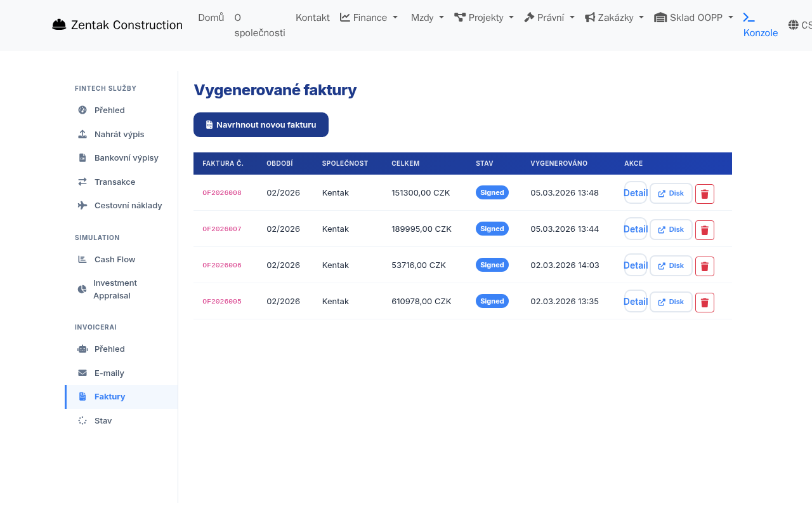Go to Domů in the navbar
This screenshot has height=508, width=812.
[211, 17]
